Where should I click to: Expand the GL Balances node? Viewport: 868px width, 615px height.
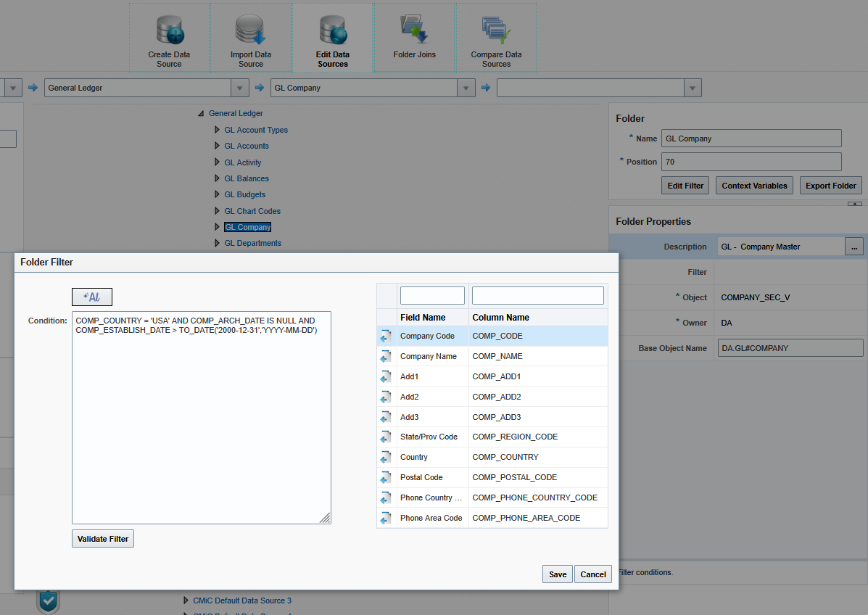pos(217,178)
